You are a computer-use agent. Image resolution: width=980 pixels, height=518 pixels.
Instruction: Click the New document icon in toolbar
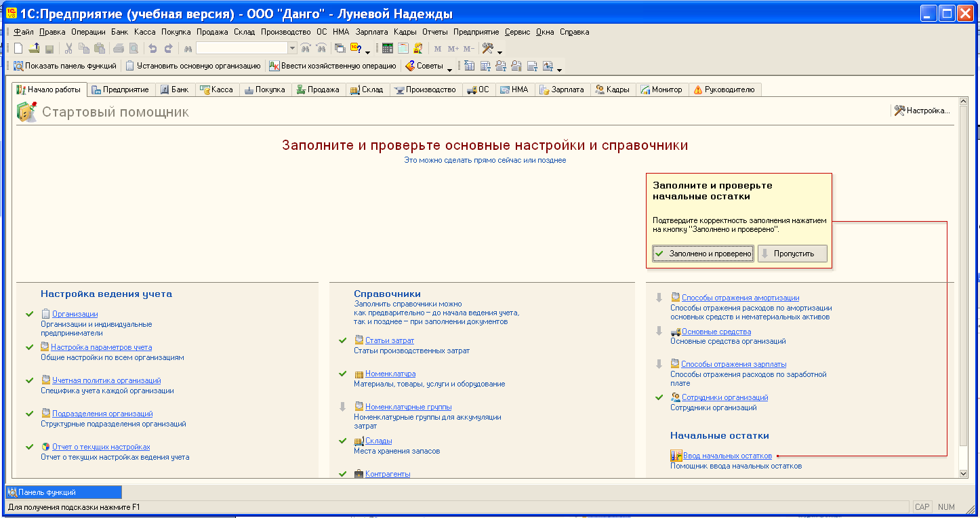18,48
